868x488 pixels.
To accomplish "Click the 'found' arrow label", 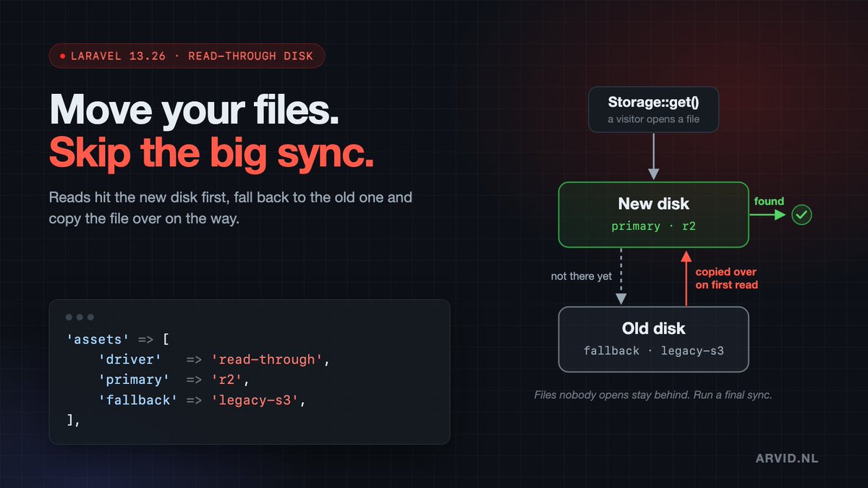I will 768,201.
